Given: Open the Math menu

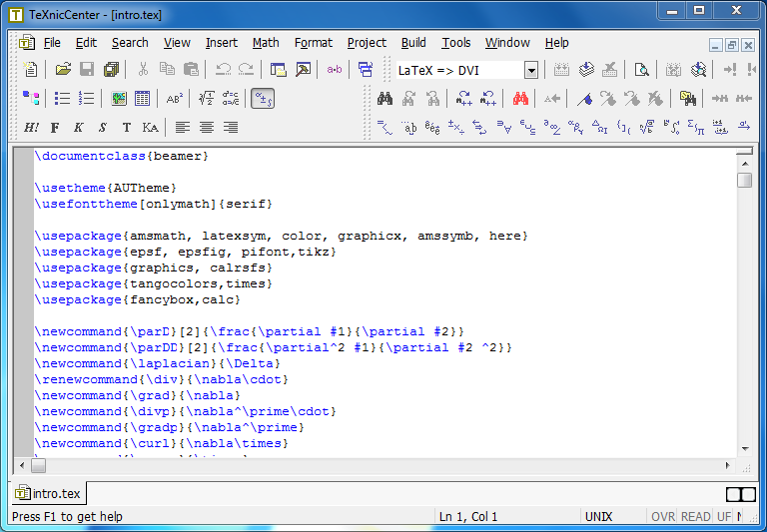Looking at the screenshot, I should (x=266, y=43).
